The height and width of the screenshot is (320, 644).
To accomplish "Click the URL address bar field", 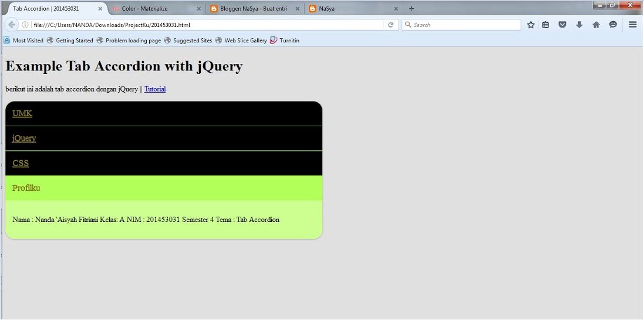I will pos(207,25).
